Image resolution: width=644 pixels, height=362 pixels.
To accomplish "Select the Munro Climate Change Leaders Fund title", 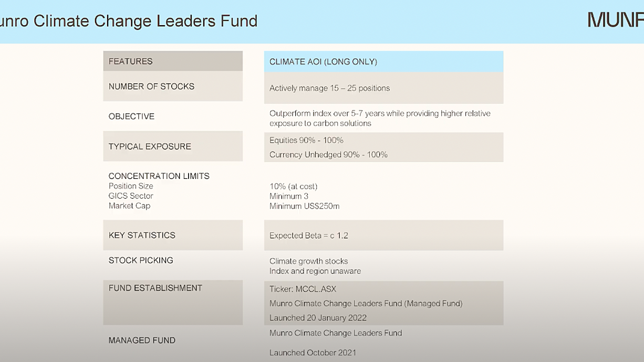I will click(129, 21).
